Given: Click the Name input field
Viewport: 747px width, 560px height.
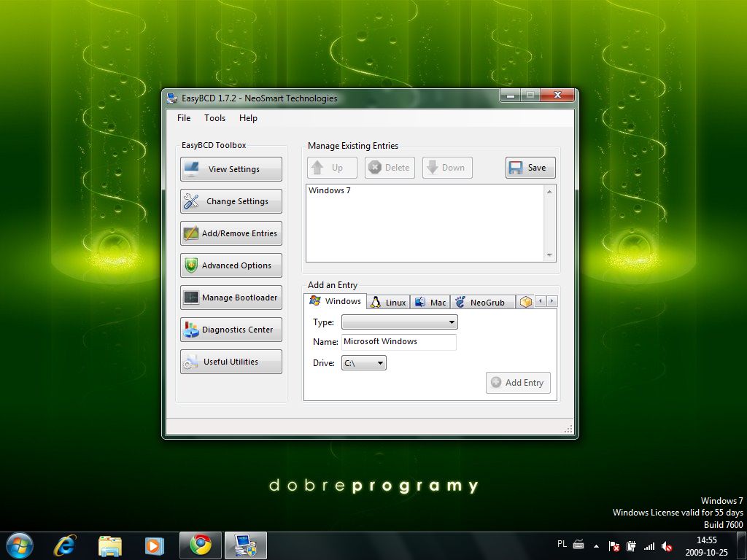Looking at the screenshot, I should pos(399,342).
